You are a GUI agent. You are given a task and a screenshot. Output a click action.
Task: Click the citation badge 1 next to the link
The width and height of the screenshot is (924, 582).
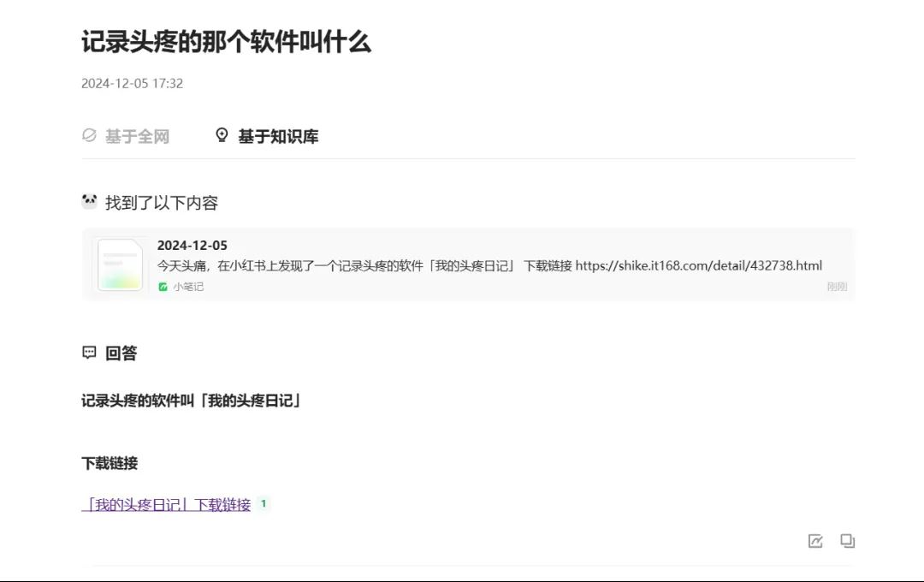(264, 505)
